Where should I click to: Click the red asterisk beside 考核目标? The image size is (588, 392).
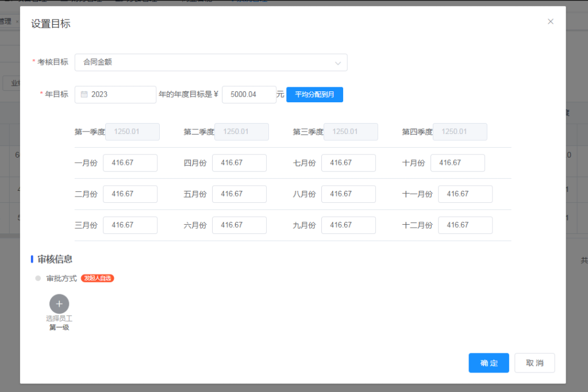tap(33, 62)
